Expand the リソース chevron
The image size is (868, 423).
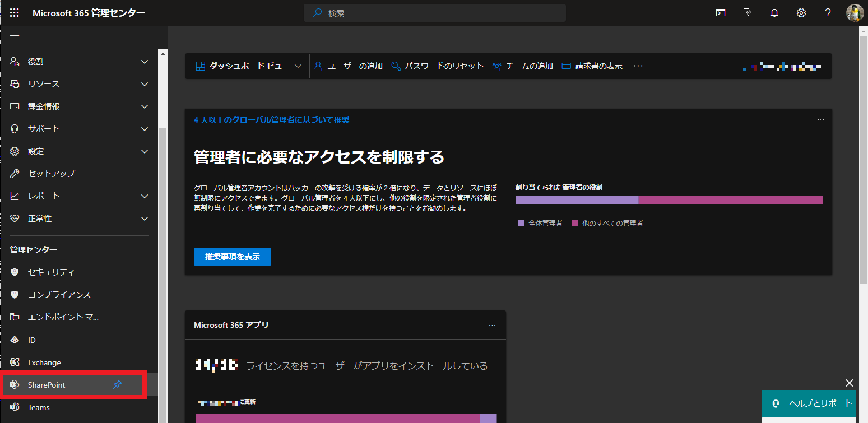(145, 84)
